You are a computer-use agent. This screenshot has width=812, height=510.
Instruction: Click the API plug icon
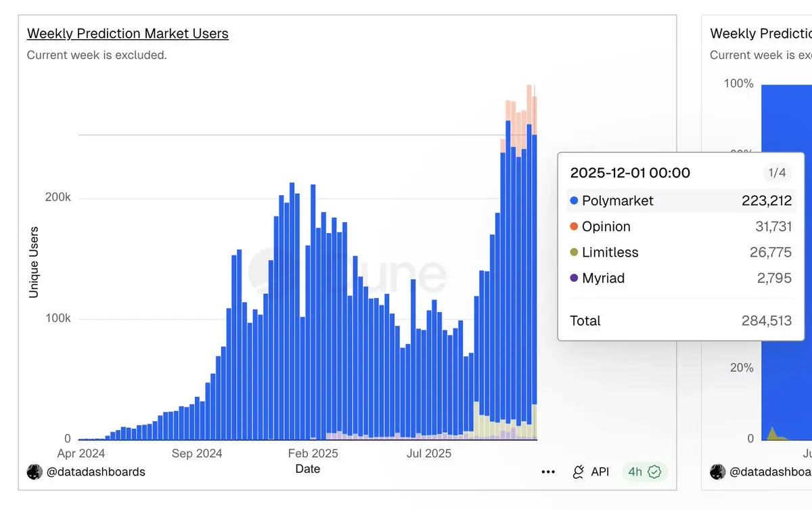(x=579, y=471)
